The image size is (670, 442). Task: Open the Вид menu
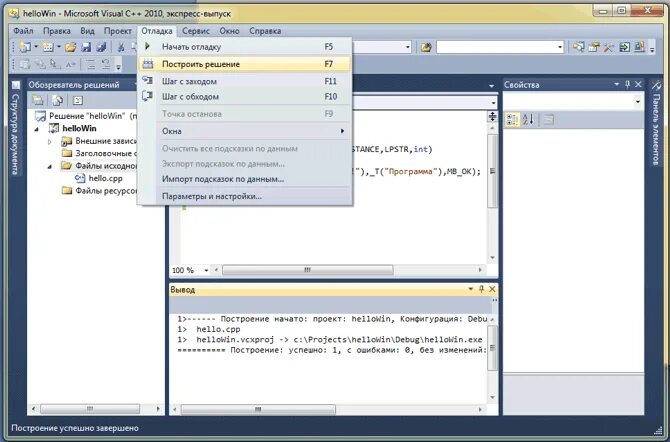point(87,31)
